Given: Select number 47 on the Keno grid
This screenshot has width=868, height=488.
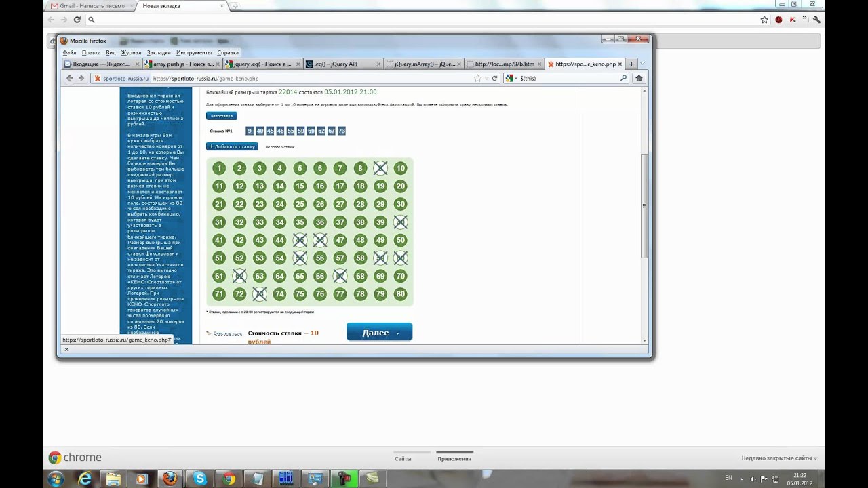Looking at the screenshot, I should tap(340, 240).
